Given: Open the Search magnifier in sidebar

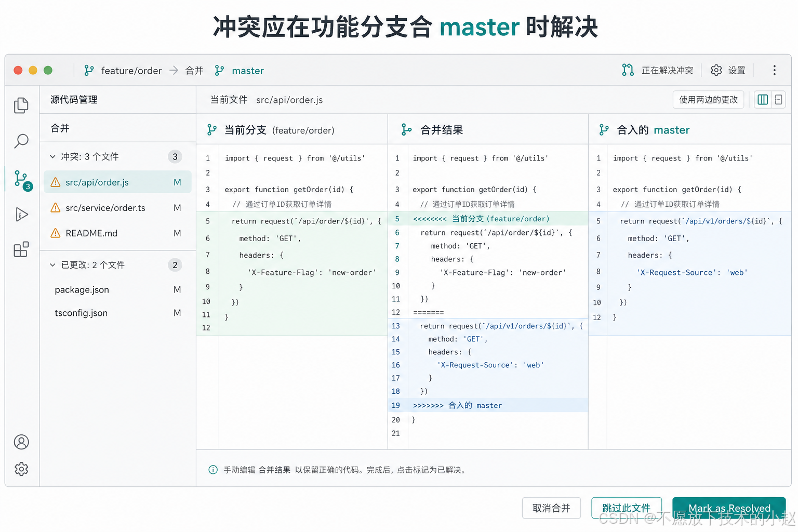Looking at the screenshot, I should pos(21,141).
